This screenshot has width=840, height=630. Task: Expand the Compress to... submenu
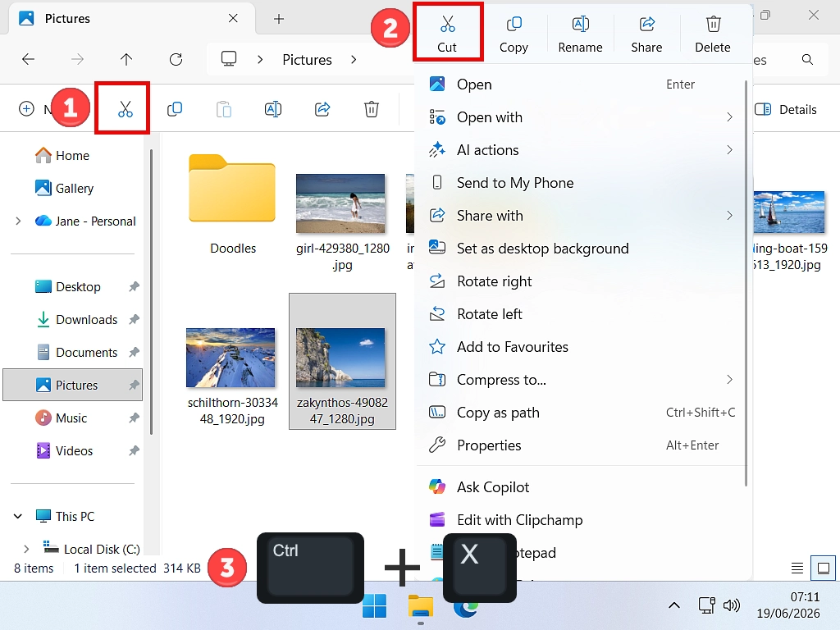pos(729,380)
